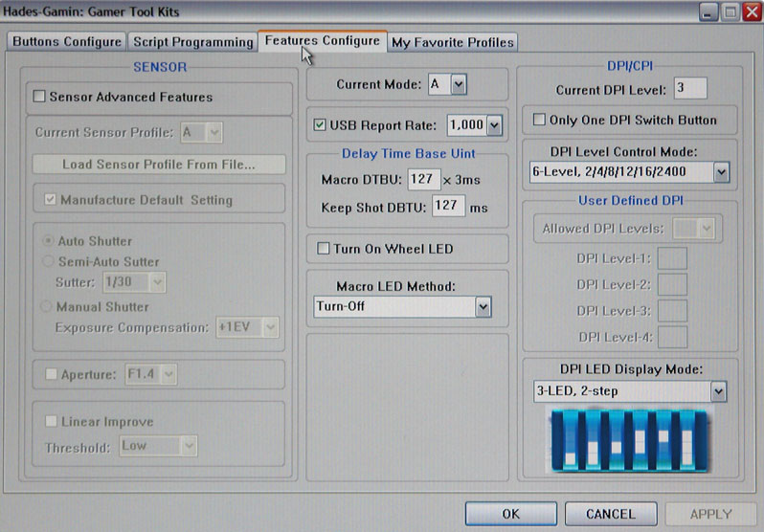Click the APPLY button
The height and width of the screenshot is (532, 764).
coord(711,514)
